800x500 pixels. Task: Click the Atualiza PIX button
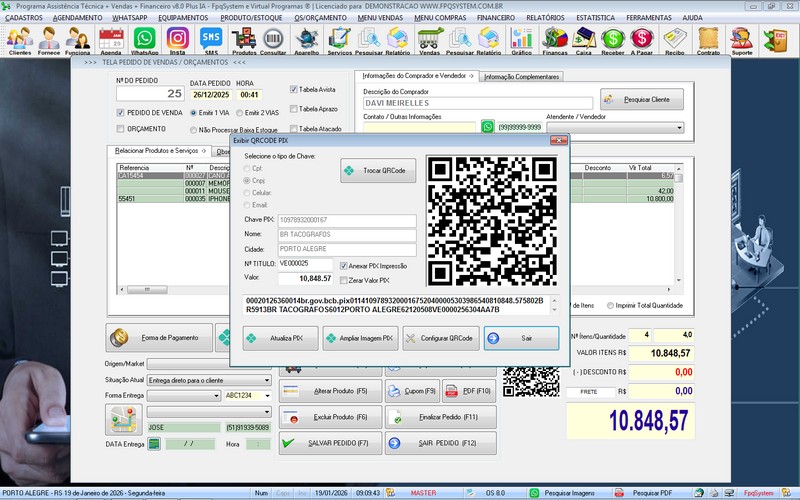(281, 338)
